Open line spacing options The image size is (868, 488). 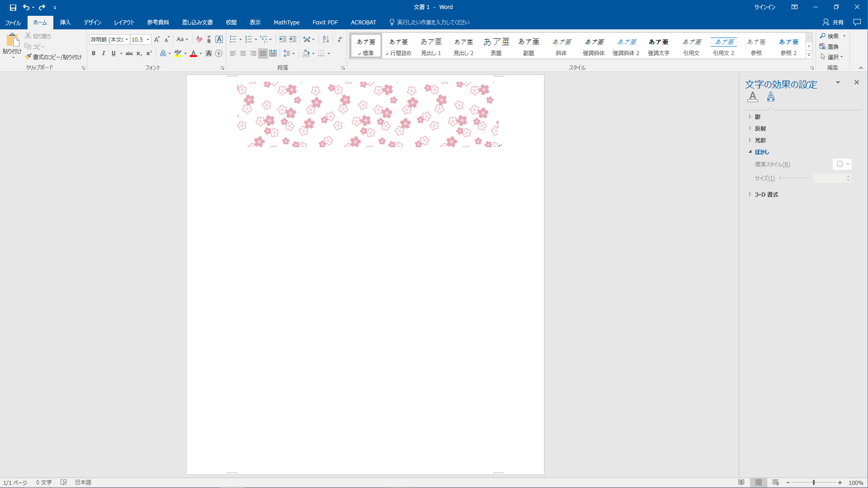[289, 53]
